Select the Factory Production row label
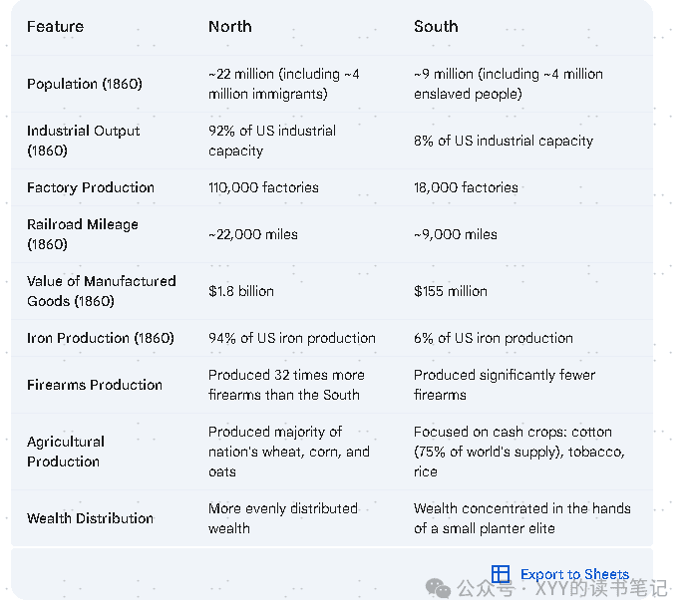 (91, 187)
